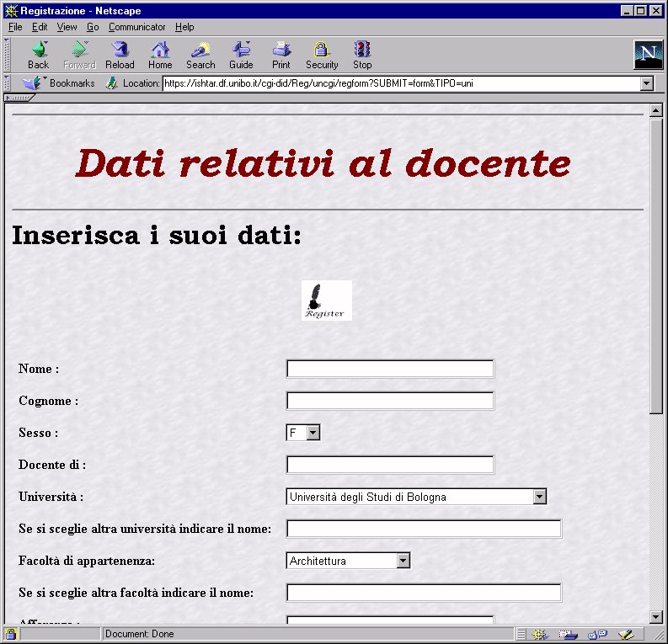Open the Guide toolbar button
The height and width of the screenshot is (644, 668).
241,56
